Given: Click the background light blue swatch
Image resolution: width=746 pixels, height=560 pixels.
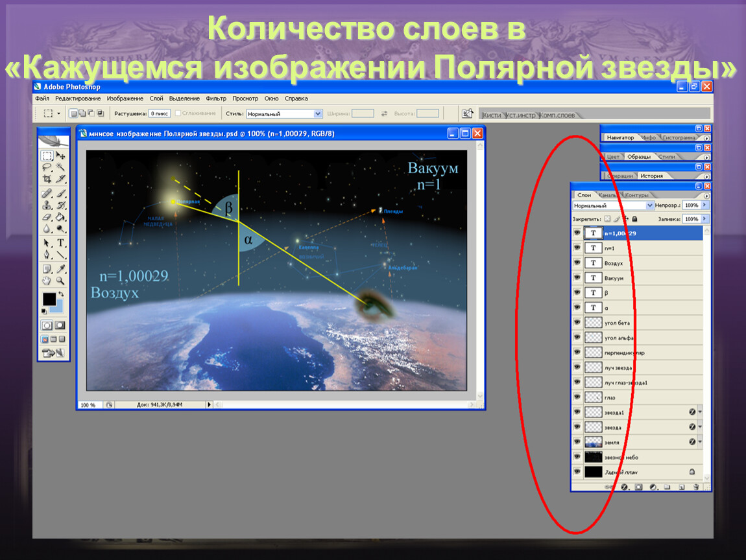Looking at the screenshot, I should [58, 308].
